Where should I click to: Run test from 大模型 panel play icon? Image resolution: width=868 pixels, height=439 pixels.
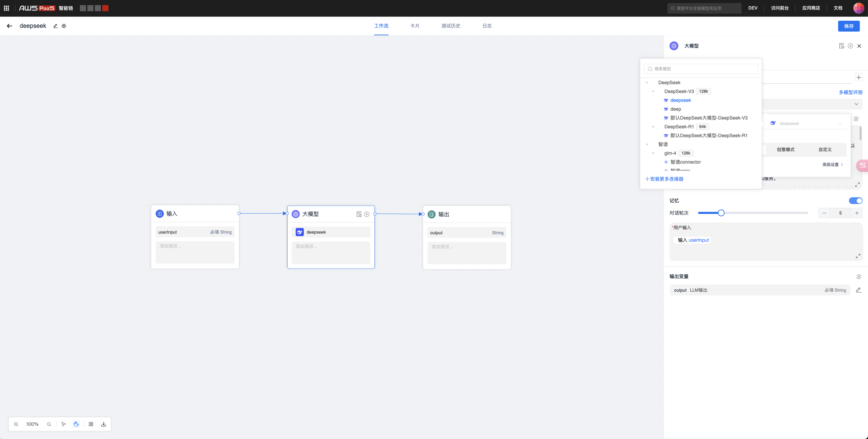[850, 46]
